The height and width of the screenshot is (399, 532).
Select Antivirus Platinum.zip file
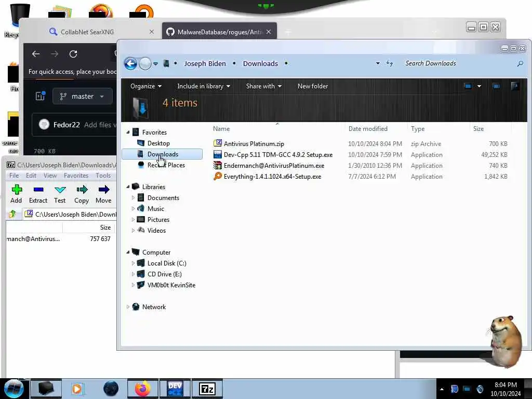[254, 144]
